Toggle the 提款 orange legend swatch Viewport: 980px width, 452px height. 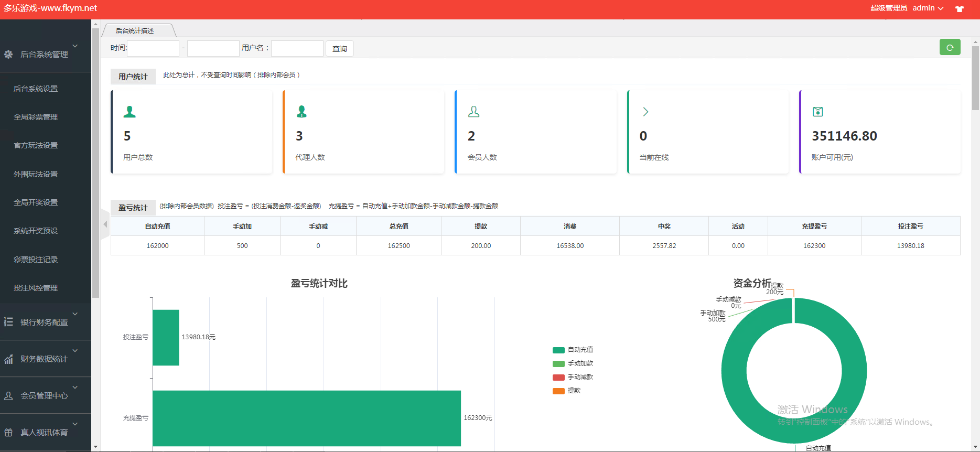[558, 391]
